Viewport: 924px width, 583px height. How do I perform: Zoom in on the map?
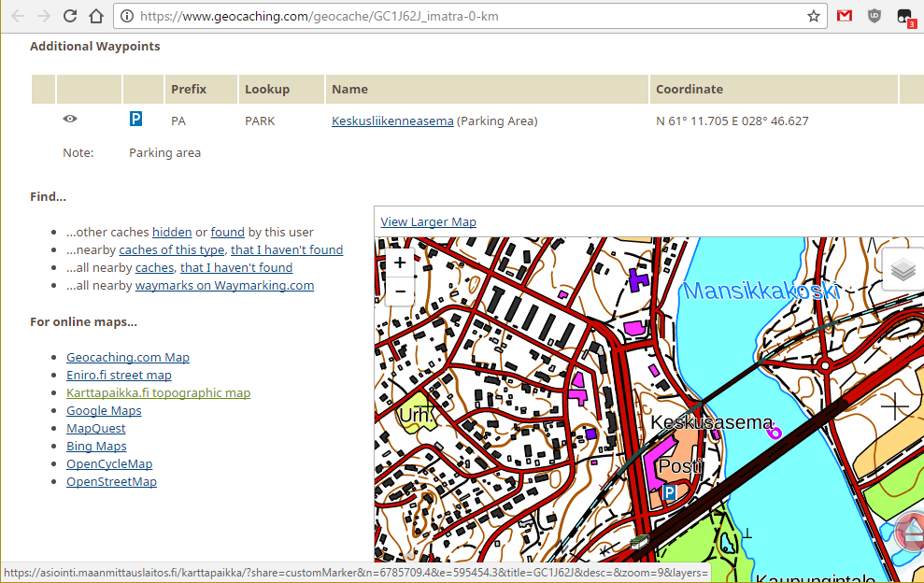(400, 263)
